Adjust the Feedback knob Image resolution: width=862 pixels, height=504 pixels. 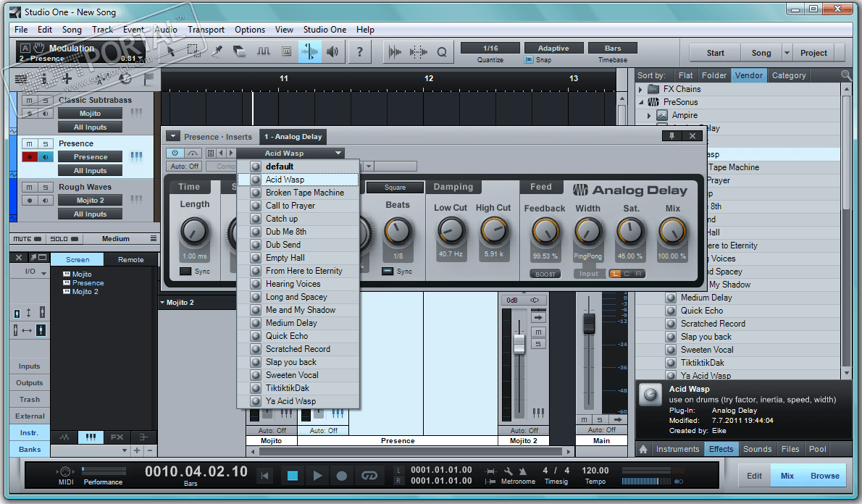pos(545,232)
